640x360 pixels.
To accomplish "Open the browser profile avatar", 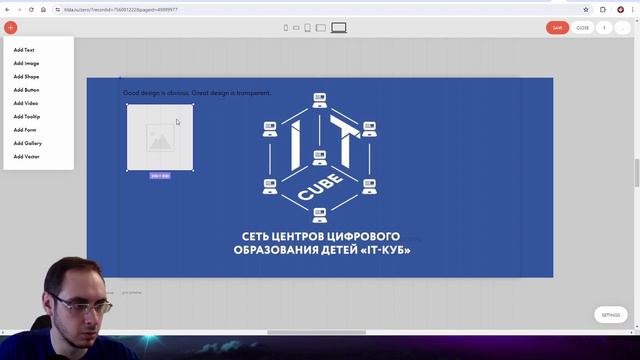I will pos(620,9).
